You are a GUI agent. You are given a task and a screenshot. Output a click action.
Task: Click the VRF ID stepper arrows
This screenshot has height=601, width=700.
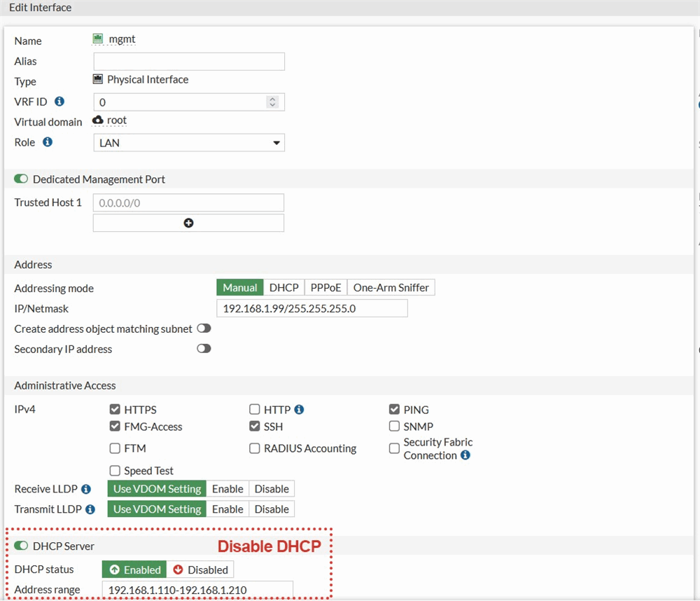tap(272, 102)
